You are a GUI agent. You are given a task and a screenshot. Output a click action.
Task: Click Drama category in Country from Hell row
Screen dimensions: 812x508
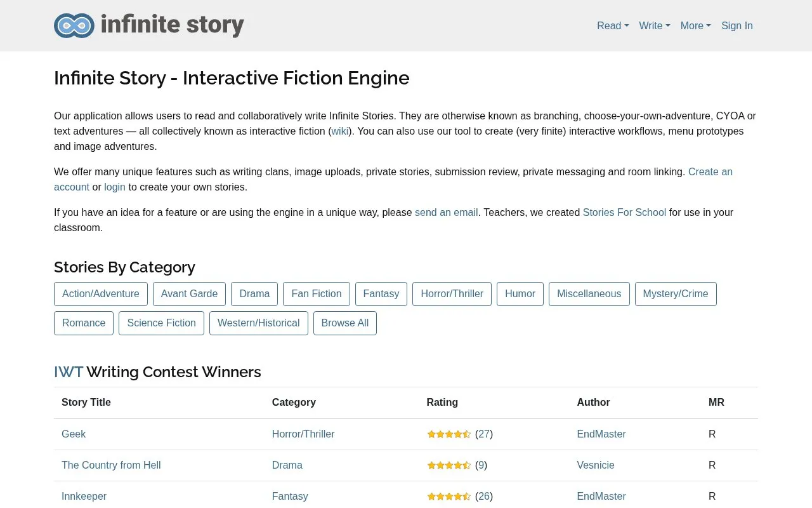tap(287, 465)
